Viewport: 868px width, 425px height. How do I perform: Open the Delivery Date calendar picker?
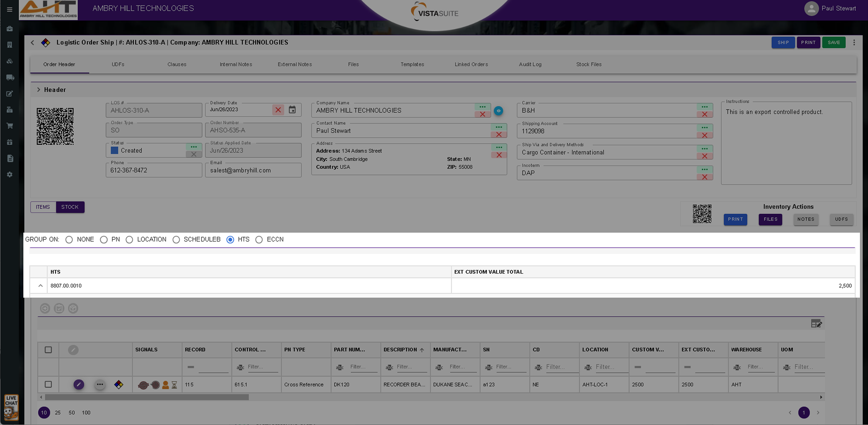(292, 110)
